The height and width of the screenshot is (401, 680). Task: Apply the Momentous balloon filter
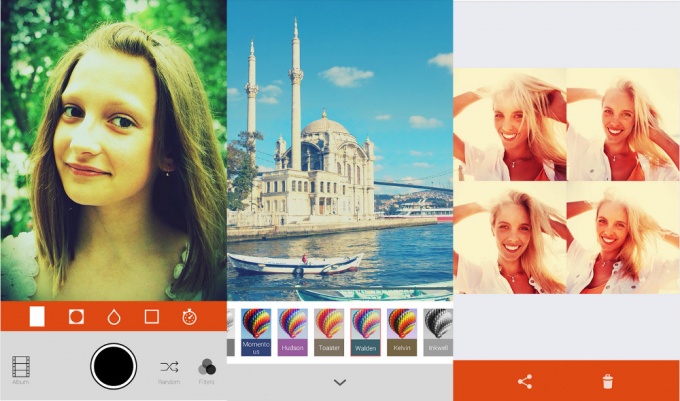256,332
